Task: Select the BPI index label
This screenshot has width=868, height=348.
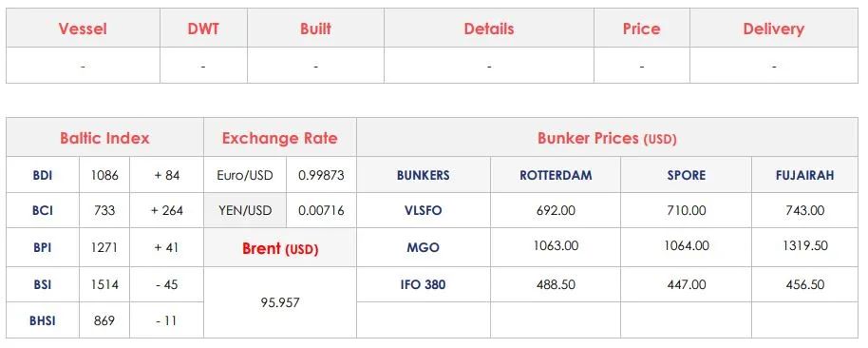Action: point(43,247)
